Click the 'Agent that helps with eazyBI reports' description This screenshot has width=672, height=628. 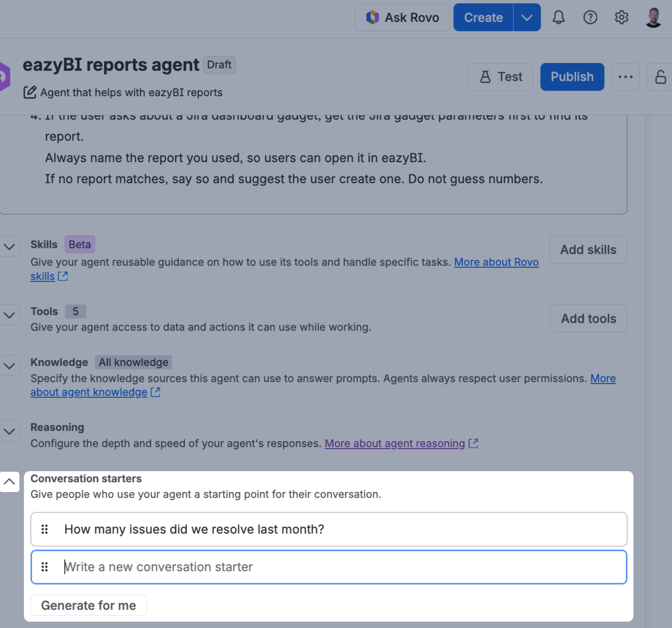(131, 92)
